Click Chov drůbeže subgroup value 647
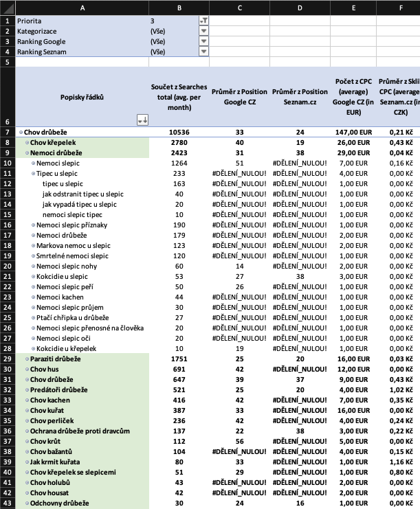 [179, 379]
